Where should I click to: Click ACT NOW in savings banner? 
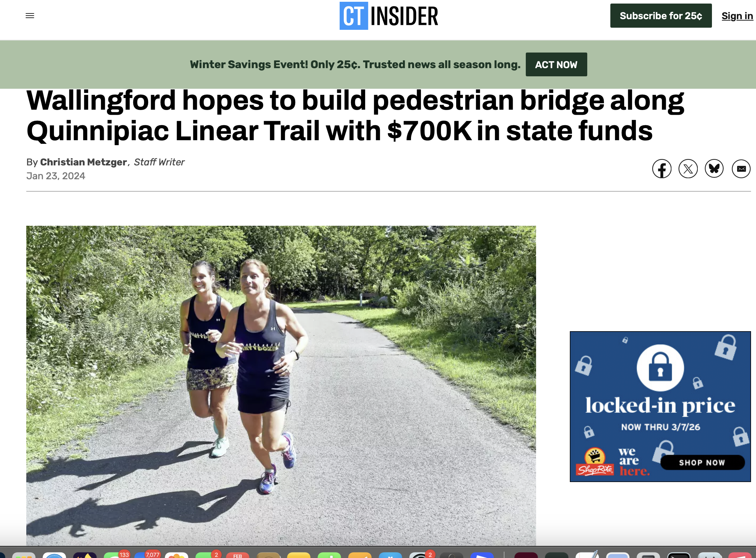pyautogui.click(x=556, y=65)
